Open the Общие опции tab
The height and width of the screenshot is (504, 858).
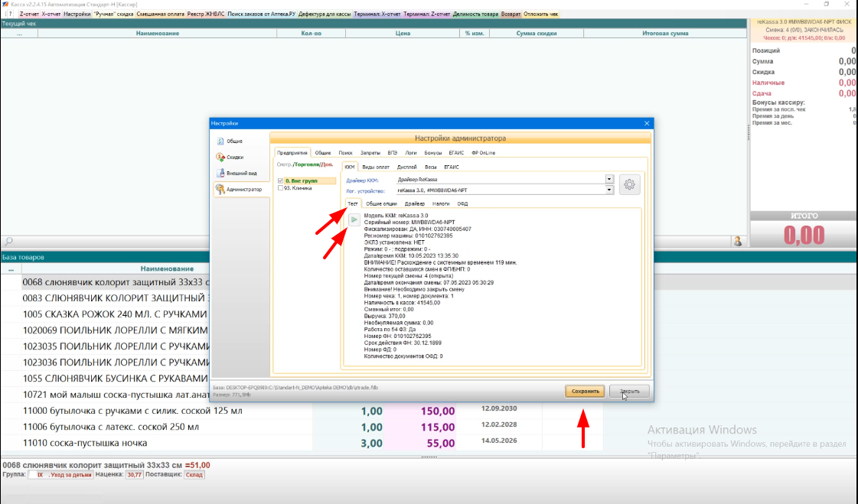(381, 204)
